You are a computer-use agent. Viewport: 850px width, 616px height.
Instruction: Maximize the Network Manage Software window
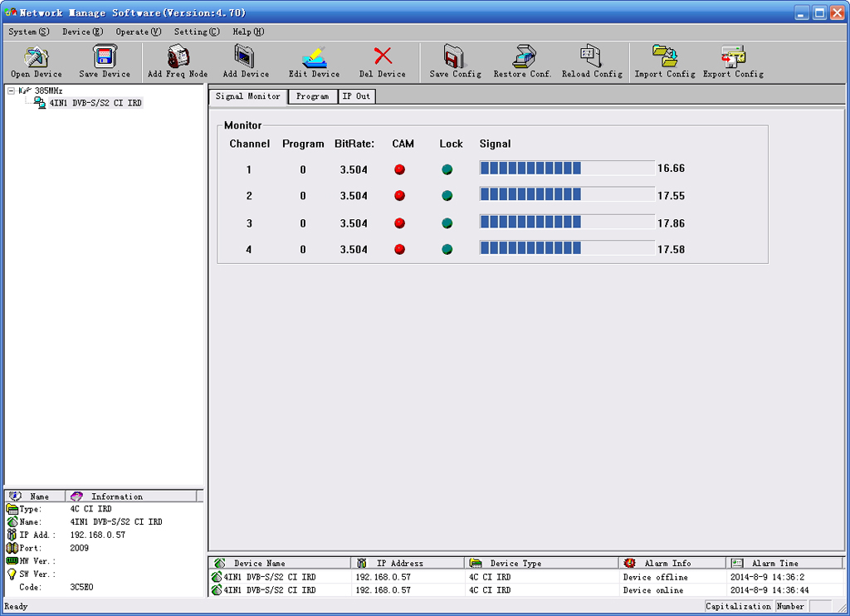tap(819, 12)
